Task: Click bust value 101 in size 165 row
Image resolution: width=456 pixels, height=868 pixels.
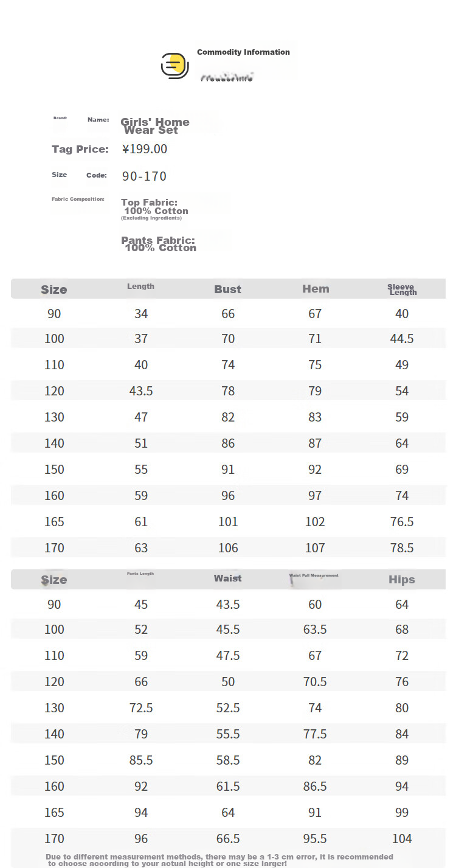Action: (228, 522)
